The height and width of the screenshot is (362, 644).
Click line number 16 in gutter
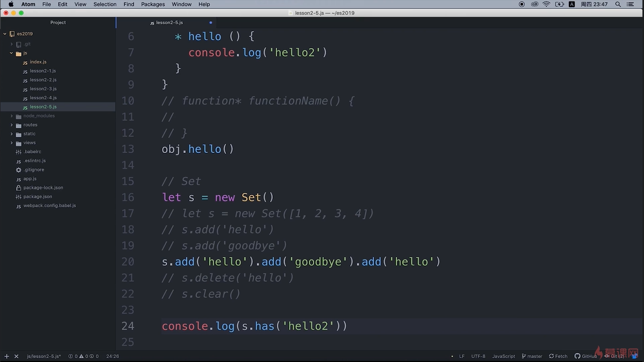click(127, 197)
